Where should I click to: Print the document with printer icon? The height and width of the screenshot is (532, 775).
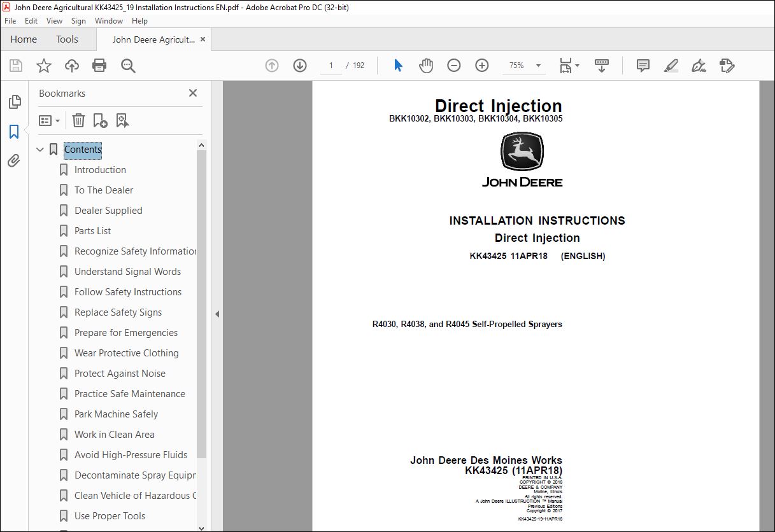click(x=99, y=66)
